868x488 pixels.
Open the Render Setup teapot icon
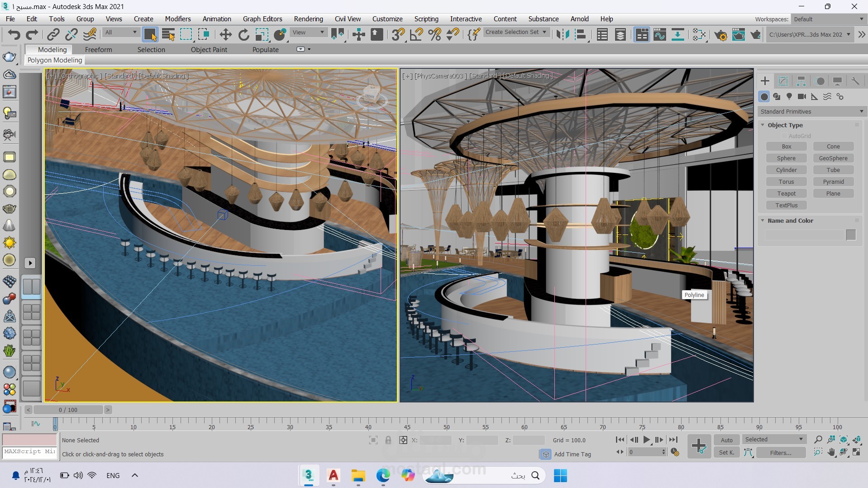coord(720,34)
